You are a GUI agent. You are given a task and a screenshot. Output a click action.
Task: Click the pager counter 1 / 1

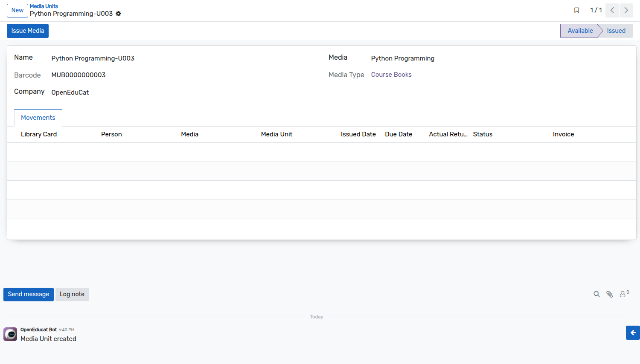click(x=596, y=10)
